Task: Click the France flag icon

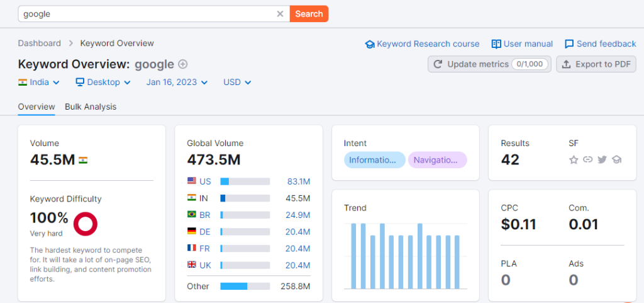Action: click(x=191, y=248)
